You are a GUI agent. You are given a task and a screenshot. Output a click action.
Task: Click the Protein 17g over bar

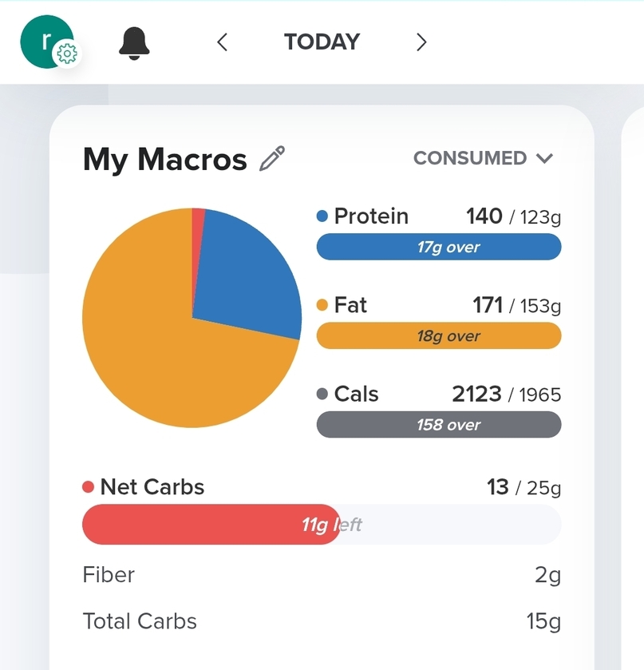click(439, 248)
